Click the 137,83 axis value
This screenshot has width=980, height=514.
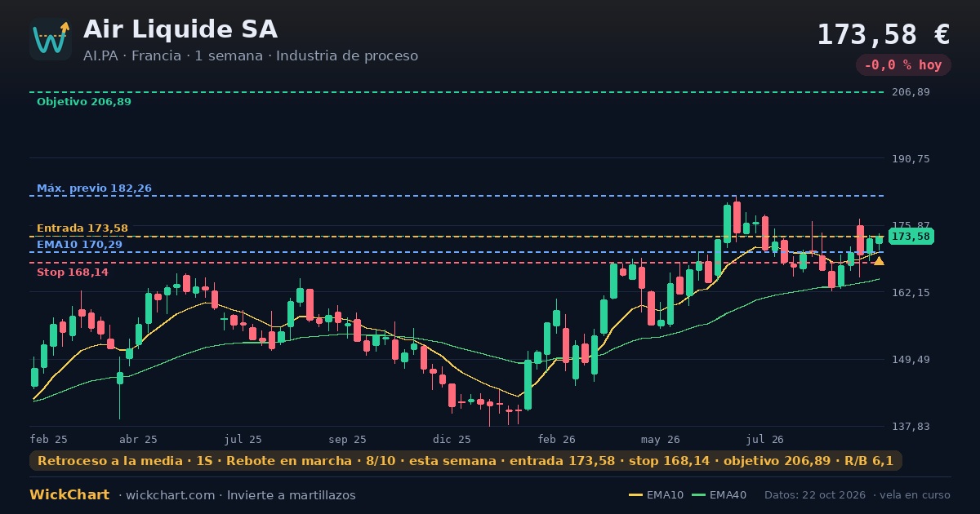[x=911, y=427]
